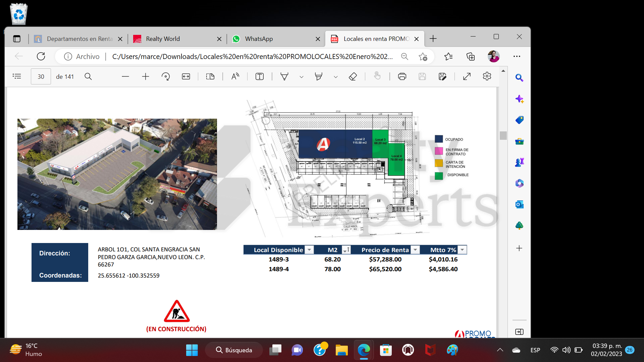
Task: Switch to the WhatsApp tab
Action: 259,39
